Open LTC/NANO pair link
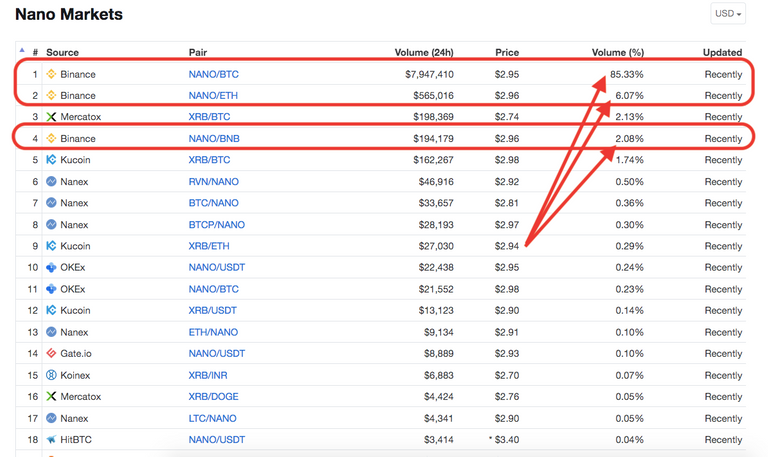The width and height of the screenshot is (768, 457). 213,418
